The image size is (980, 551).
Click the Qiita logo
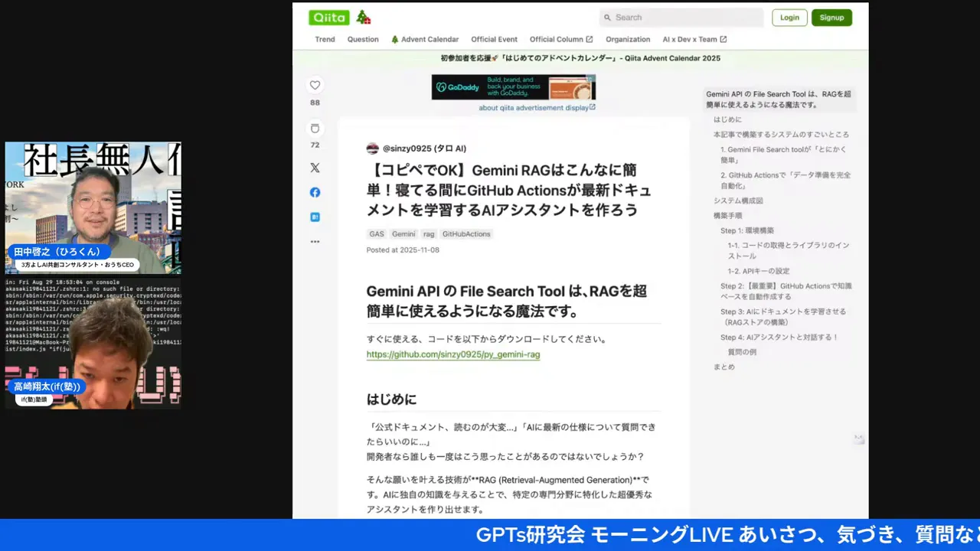coord(328,17)
